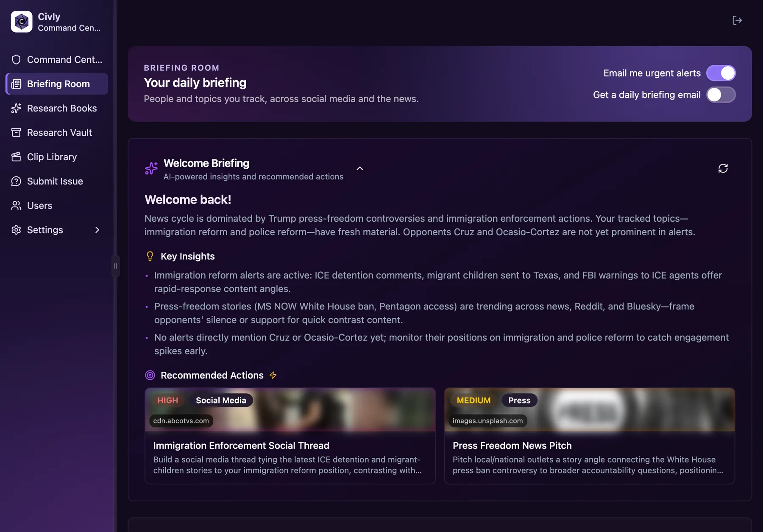Click the newspaper icon beside Briefing Room
Screen dimensions: 763x532
pos(16,84)
